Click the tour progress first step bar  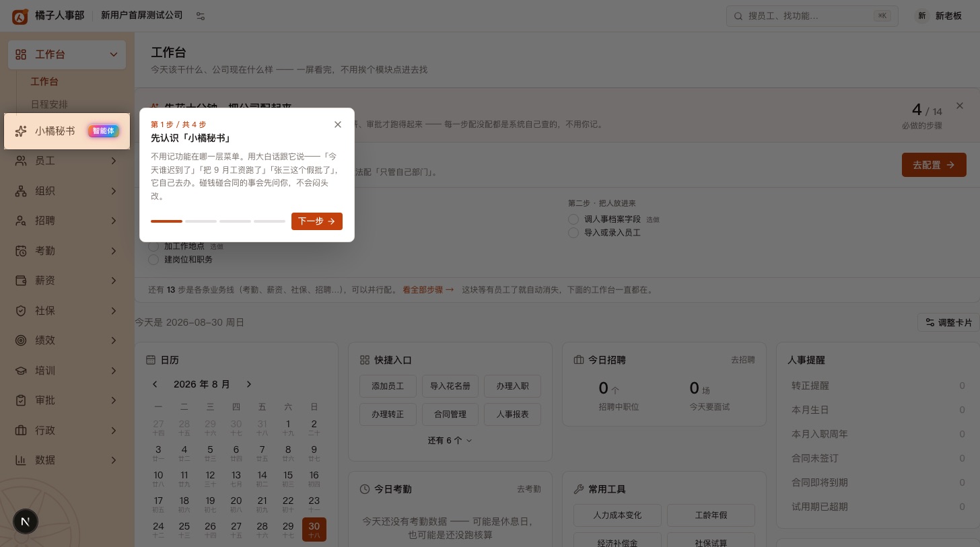(166, 221)
